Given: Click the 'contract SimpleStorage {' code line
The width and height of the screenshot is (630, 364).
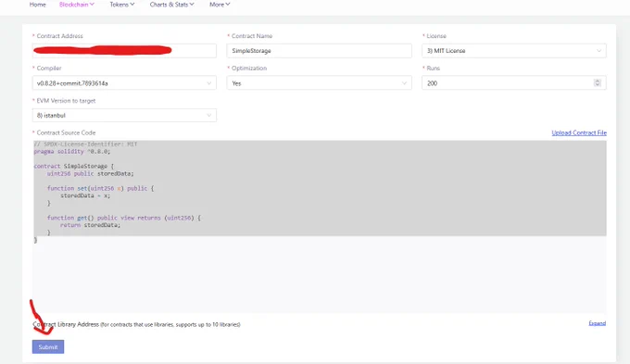Looking at the screenshot, I should [x=74, y=166].
